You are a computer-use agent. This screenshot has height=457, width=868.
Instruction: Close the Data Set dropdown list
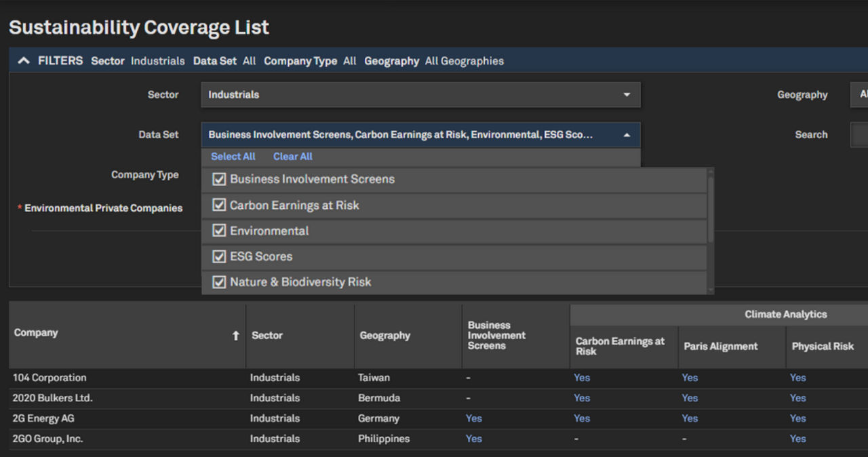[626, 135]
